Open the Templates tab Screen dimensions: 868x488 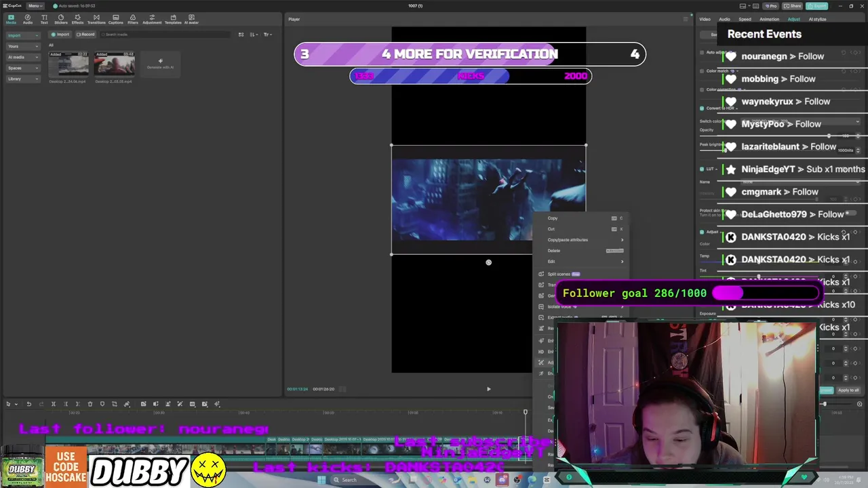(x=173, y=19)
